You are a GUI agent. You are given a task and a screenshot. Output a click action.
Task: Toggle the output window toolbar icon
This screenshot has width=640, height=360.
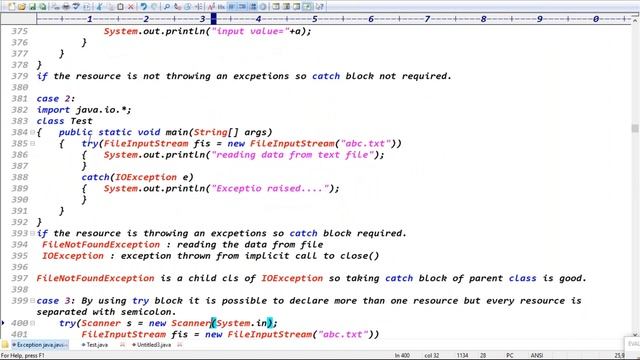point(296,7)
